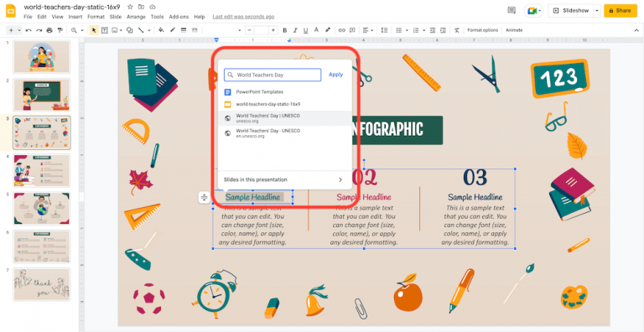Open the Arrange menu
Screen dimensions: 644x332
click(136, 17)
